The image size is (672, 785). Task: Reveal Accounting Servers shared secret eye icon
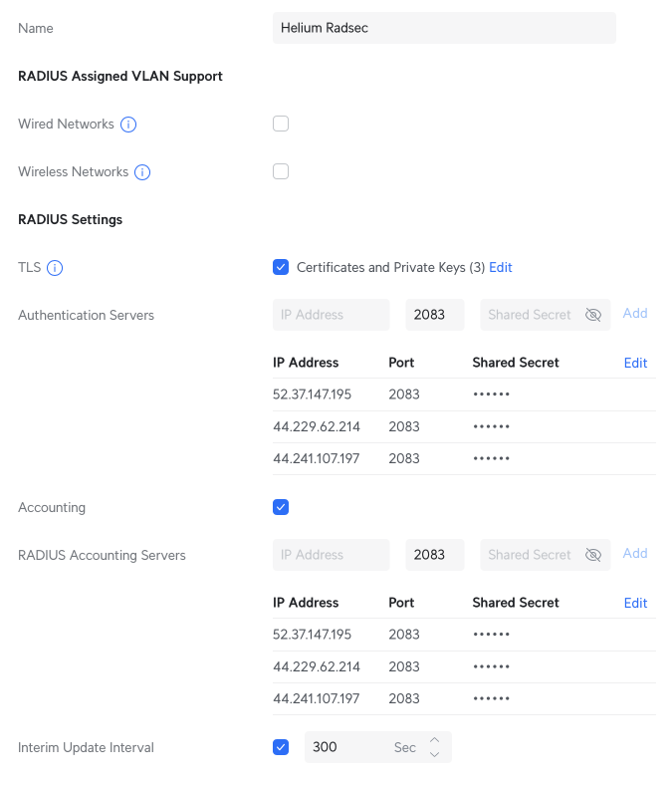pyautogui.click(x=593, y=555)
